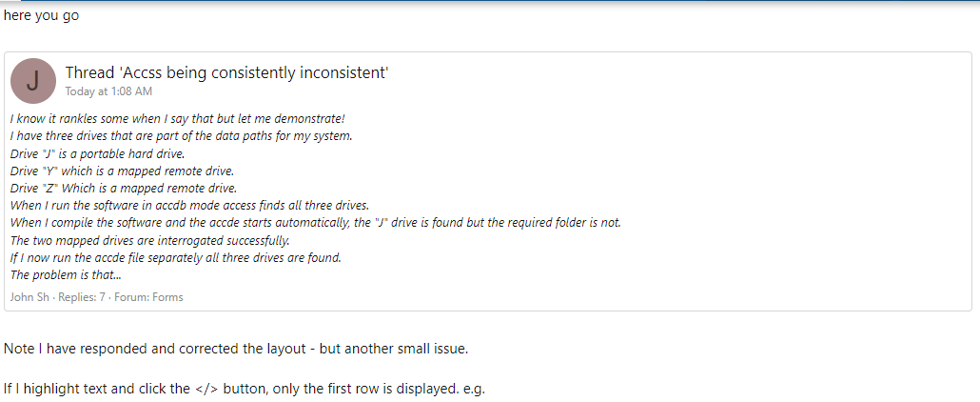Click the "Today at 1:08 AM" timestamp

pos(108,91)
